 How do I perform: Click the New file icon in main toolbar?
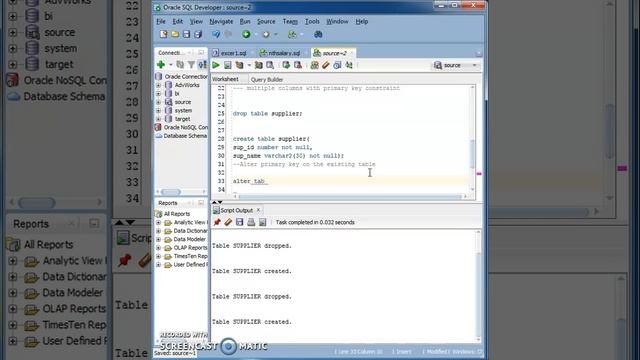pos(163,34)
